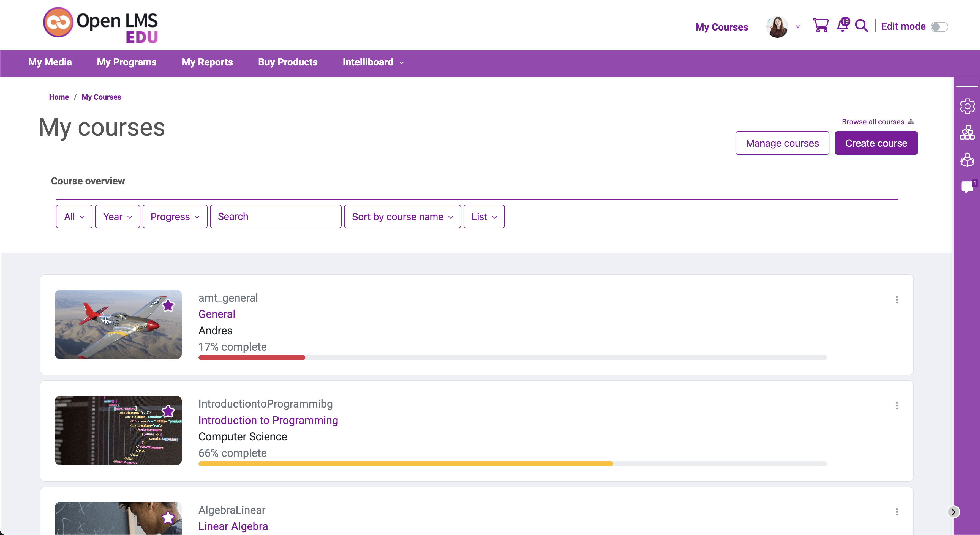Screen dimensions: 980x535
Task: Click the 'amt_general' short name text
Action: pyautogui.click(x=228, y=298)
